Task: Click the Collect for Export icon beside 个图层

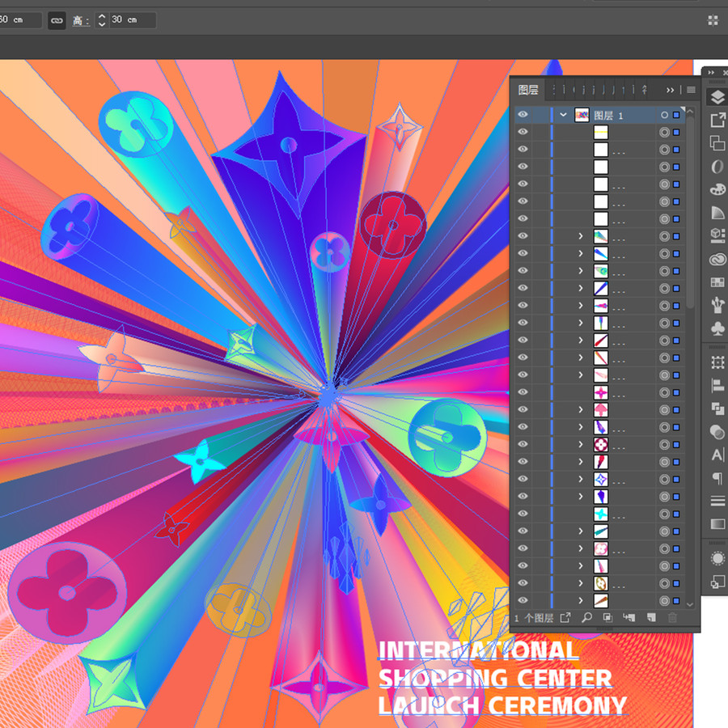Action: coord(565,617)
